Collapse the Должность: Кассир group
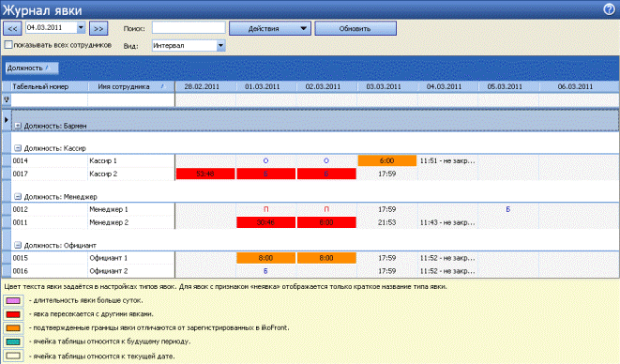Image resolution: width=620 pixels, height=364 pixels. point(18,148)
